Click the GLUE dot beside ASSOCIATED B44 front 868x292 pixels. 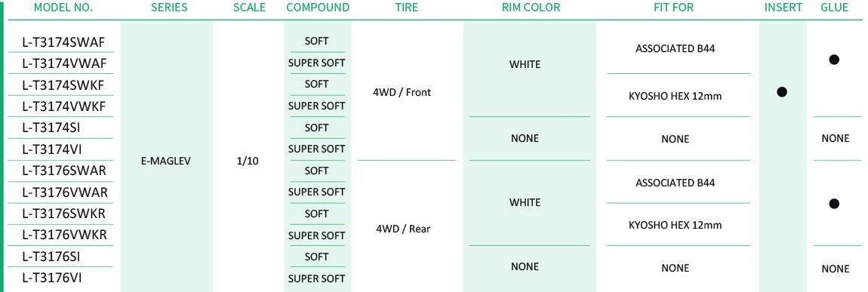834,60
